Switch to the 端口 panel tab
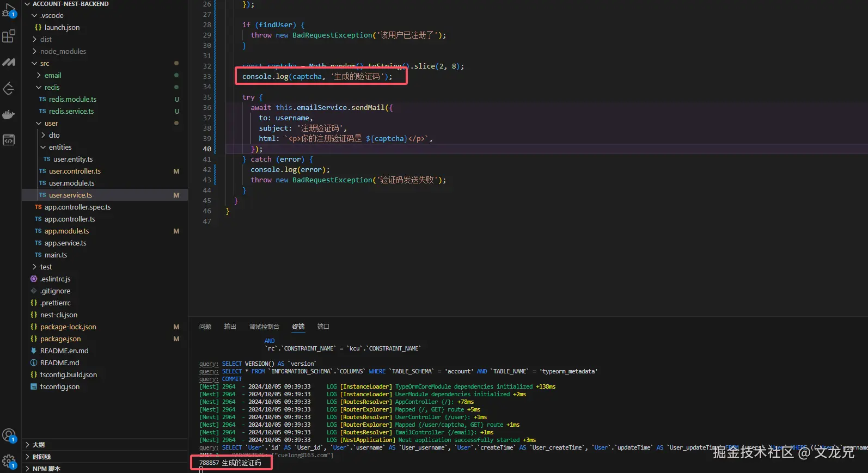This screenshot has width=868, height=473. pos(323,327)
